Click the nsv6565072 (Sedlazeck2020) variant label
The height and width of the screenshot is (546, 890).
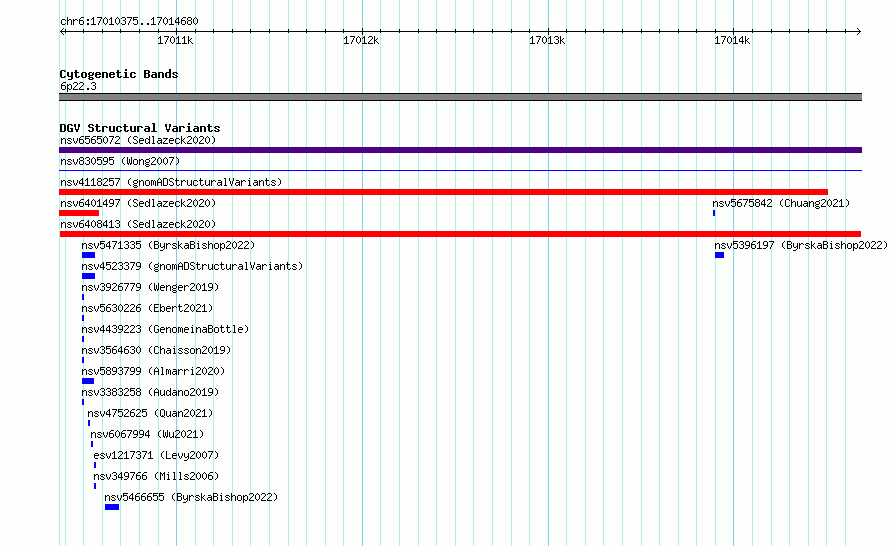point(138,140)
